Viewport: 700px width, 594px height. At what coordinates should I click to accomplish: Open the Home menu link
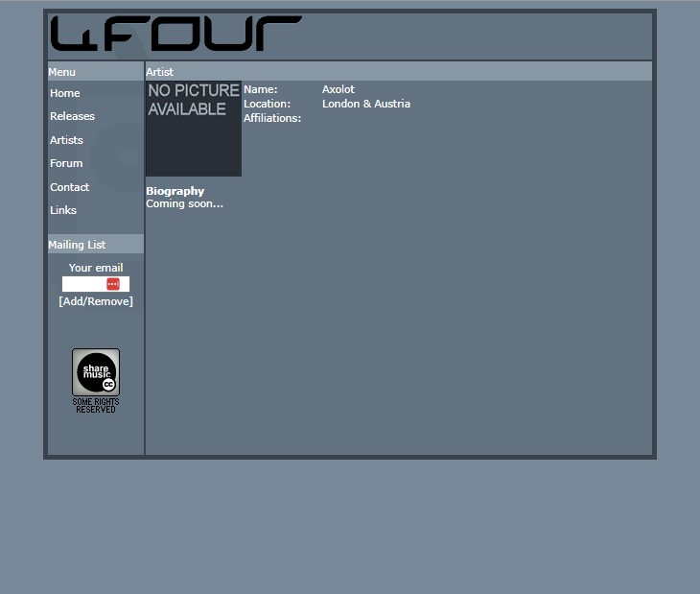65,93
